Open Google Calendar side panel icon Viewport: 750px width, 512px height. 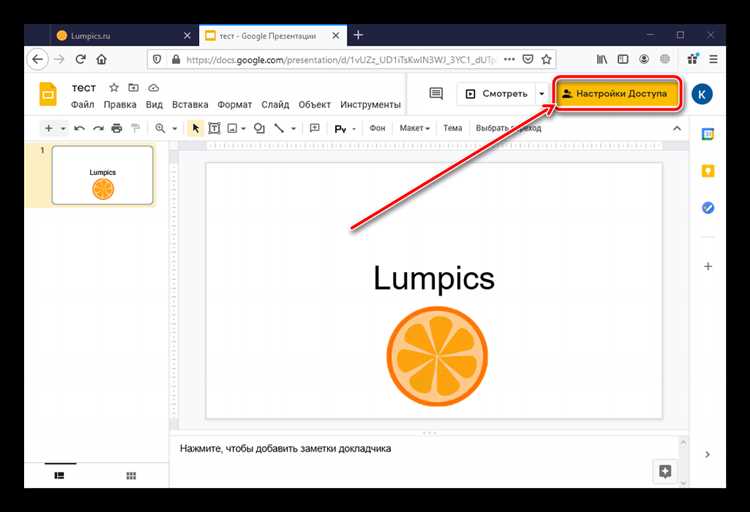[708, 134]
